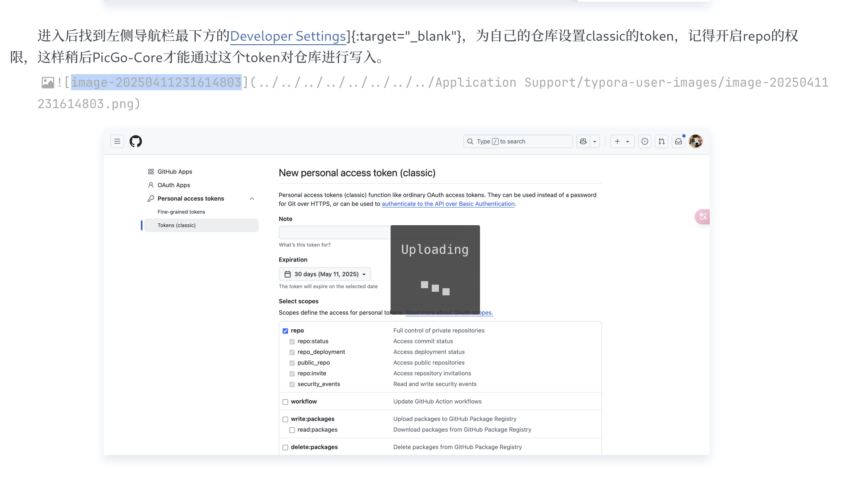Toggle the public_repo checkbox
Image resolution: width=842 pixels, height=504 pixels.
[x=292, y=363]
